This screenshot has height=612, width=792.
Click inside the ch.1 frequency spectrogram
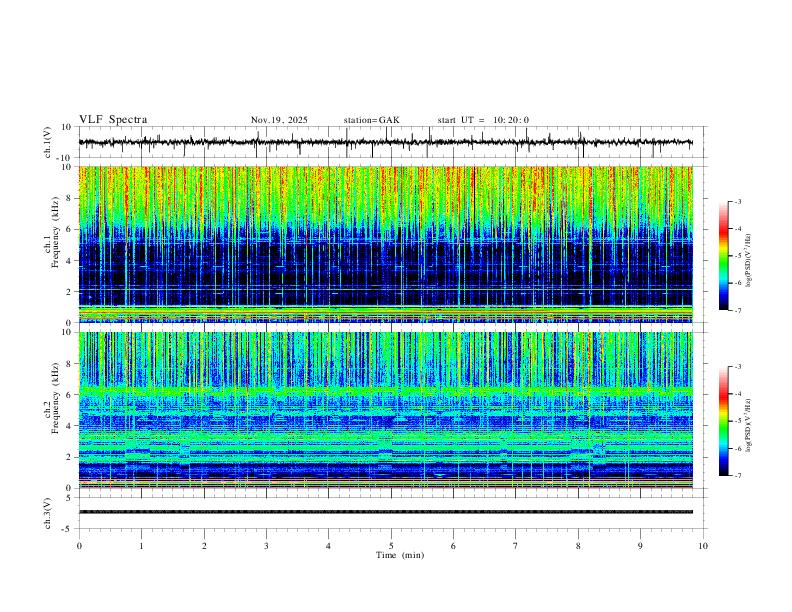pos(385,244)
